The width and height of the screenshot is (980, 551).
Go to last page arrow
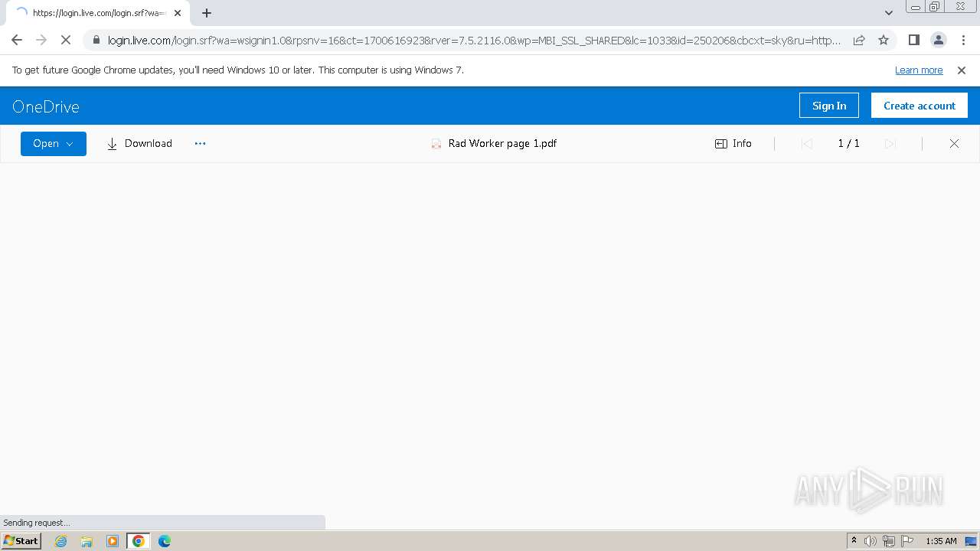(890, 143)
